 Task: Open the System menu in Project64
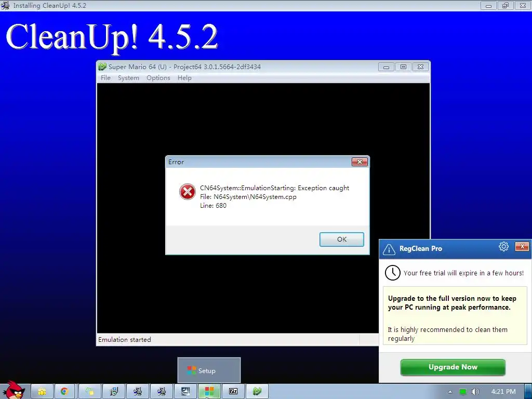click(x=129, y=78)
